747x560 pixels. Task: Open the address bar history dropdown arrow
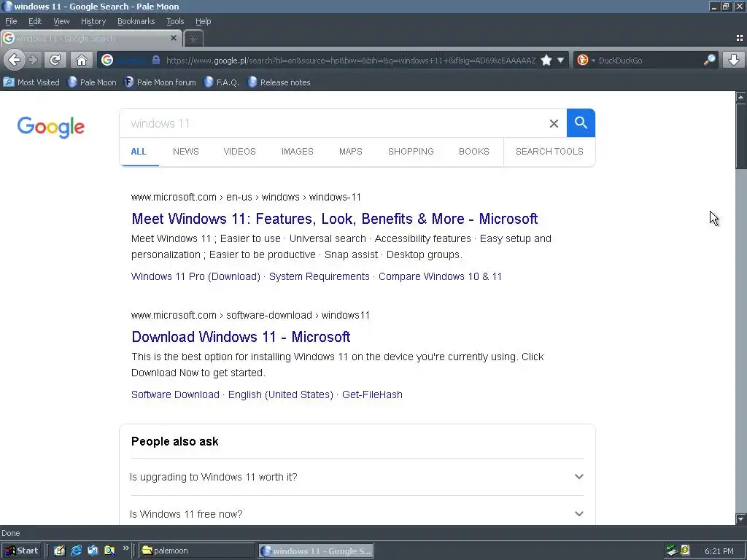[x=561, y=60]
